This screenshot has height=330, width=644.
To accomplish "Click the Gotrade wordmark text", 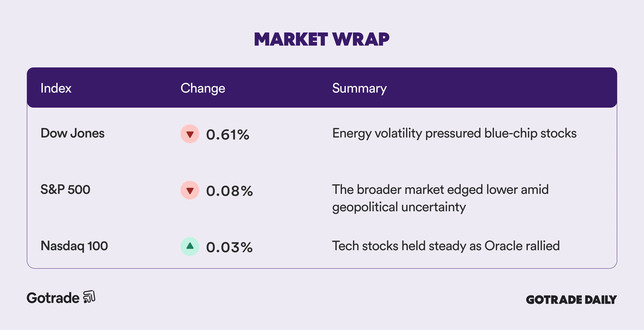I will coord(53,298).
